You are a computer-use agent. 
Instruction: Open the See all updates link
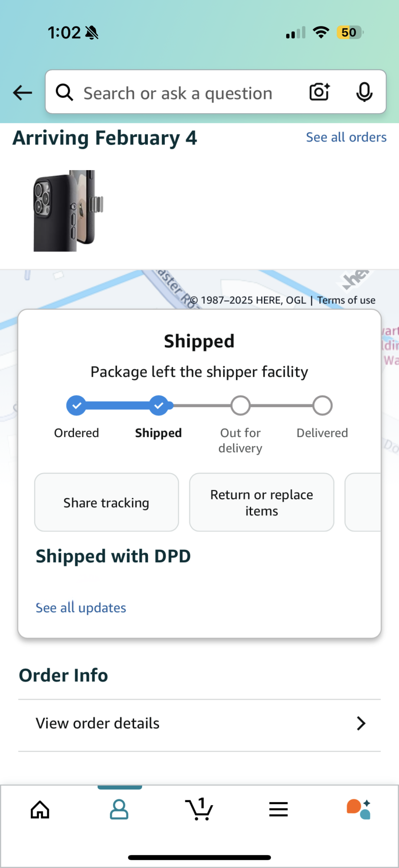(x=81, y=608)
